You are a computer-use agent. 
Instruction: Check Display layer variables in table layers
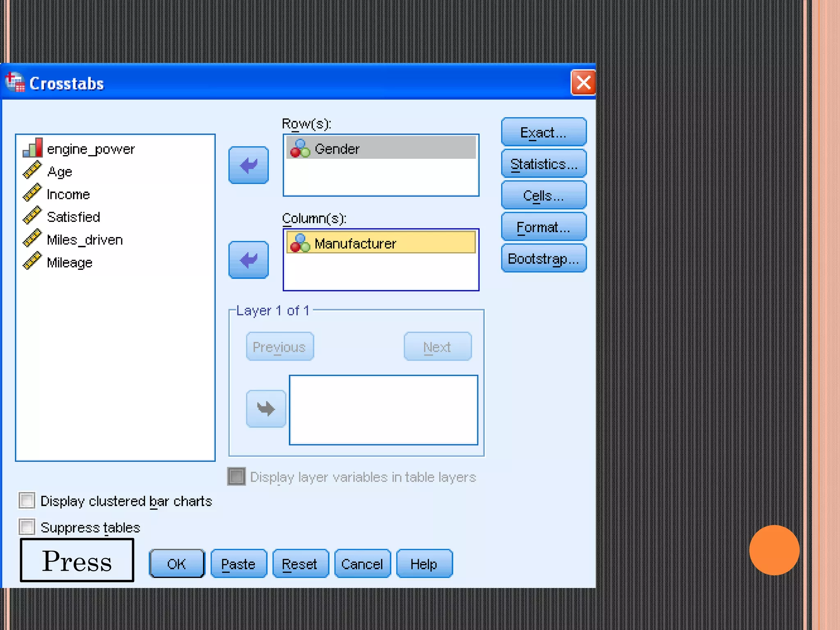pyautogui.click(x=237, y=477)
